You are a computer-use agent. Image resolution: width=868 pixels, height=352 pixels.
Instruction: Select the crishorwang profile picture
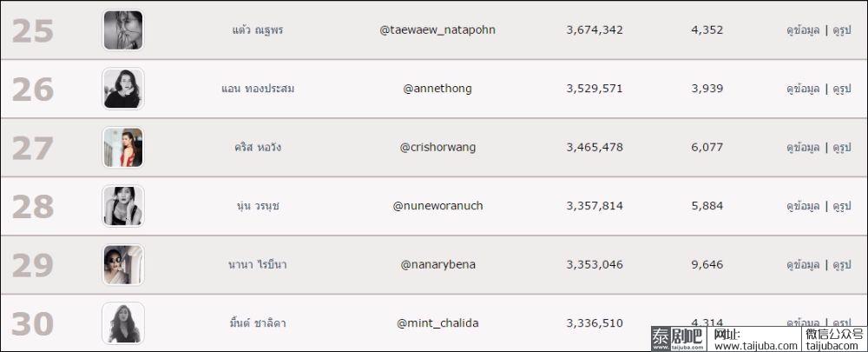123,148
